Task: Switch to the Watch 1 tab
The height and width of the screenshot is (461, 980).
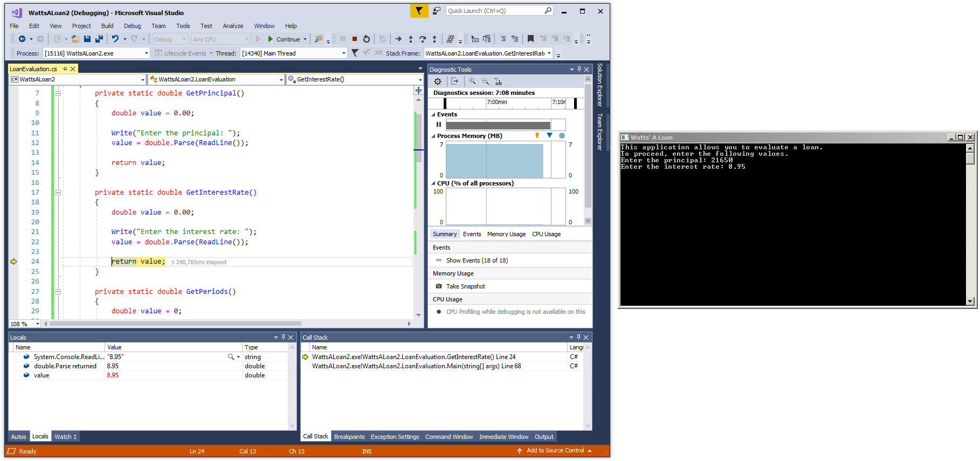Action: click(x=65, y=437)
